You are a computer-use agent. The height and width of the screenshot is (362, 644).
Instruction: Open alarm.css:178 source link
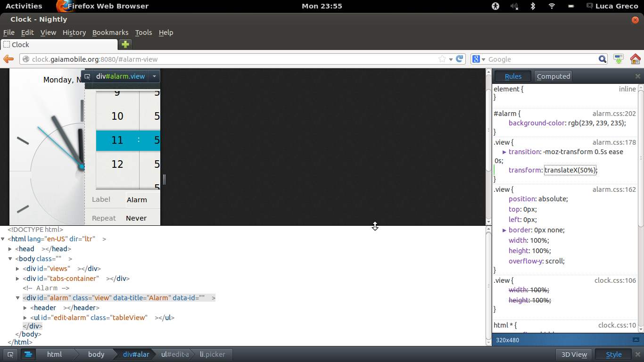point(614,142)
